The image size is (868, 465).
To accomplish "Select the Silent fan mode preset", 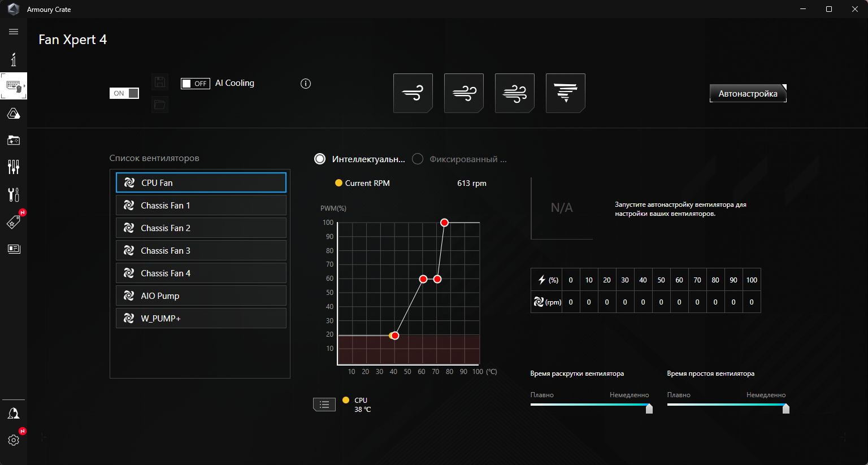I will click(x=413, y=93).
